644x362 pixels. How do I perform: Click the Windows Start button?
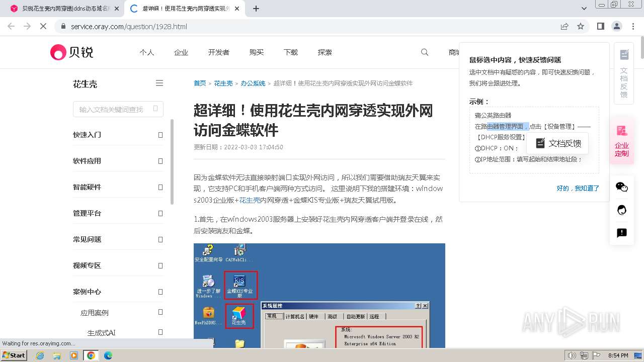click(14, 355)
